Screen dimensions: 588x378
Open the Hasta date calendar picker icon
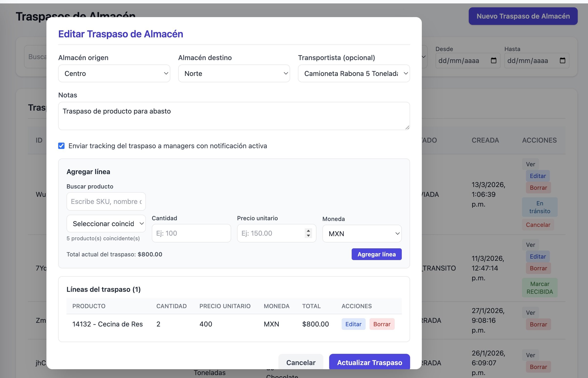[562, 60]
